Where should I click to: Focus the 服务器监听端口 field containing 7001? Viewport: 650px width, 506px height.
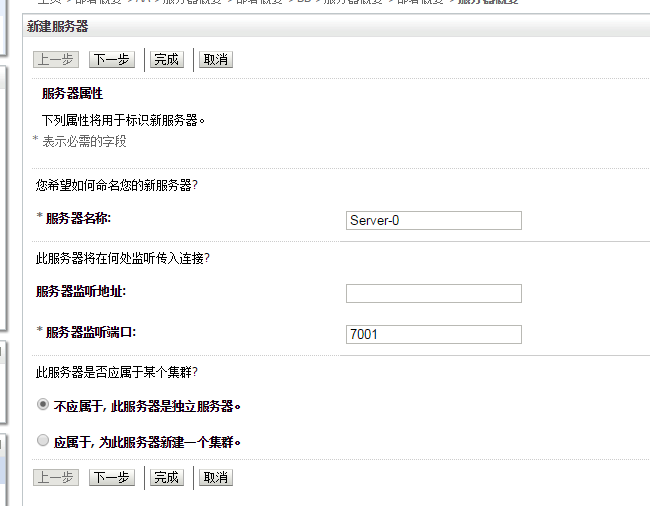coord(434,334)
